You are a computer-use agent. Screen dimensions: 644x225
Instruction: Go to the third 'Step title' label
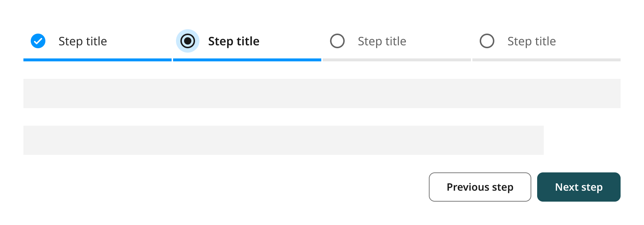point(382,41)
